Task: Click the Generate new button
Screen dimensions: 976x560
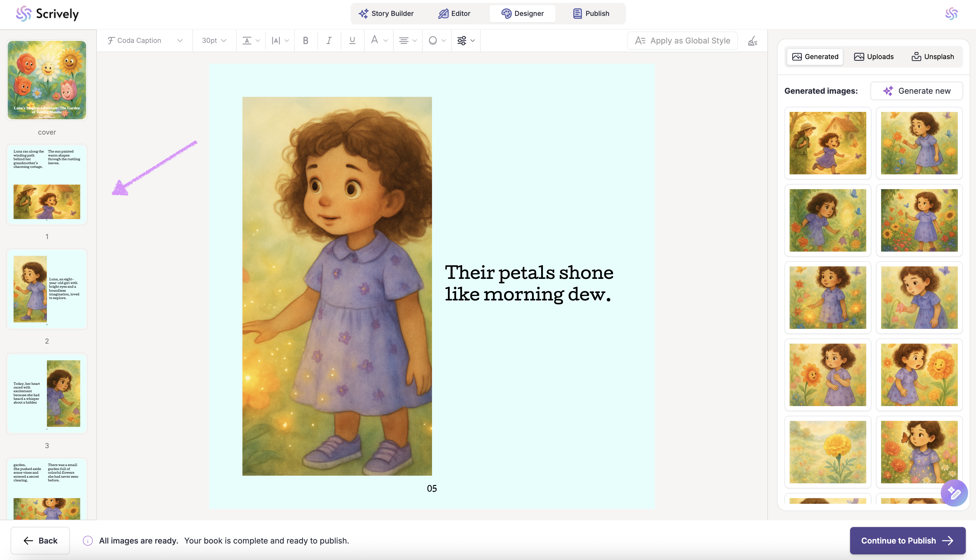Action: [x=916, y=91]
